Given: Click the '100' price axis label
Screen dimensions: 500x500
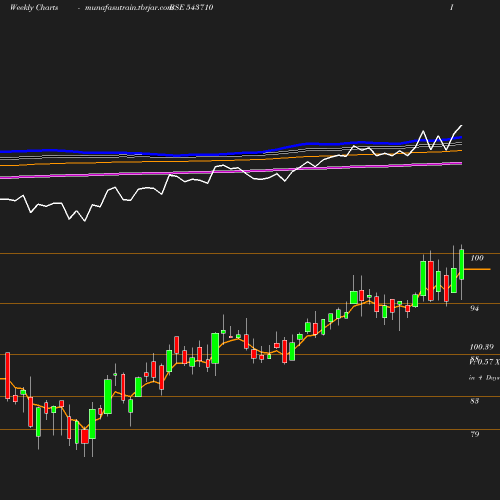Looking at the screenshot, I should pos(477,258).
